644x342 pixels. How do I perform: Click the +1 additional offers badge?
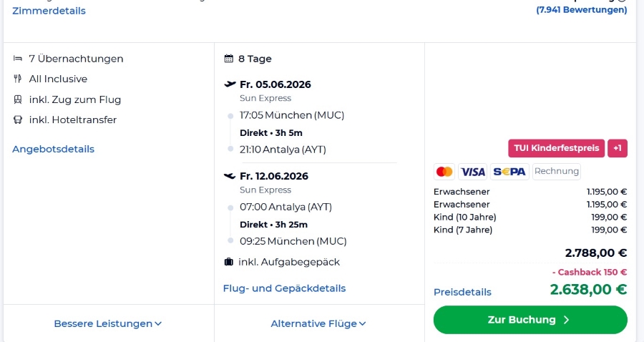coord(618,148)
